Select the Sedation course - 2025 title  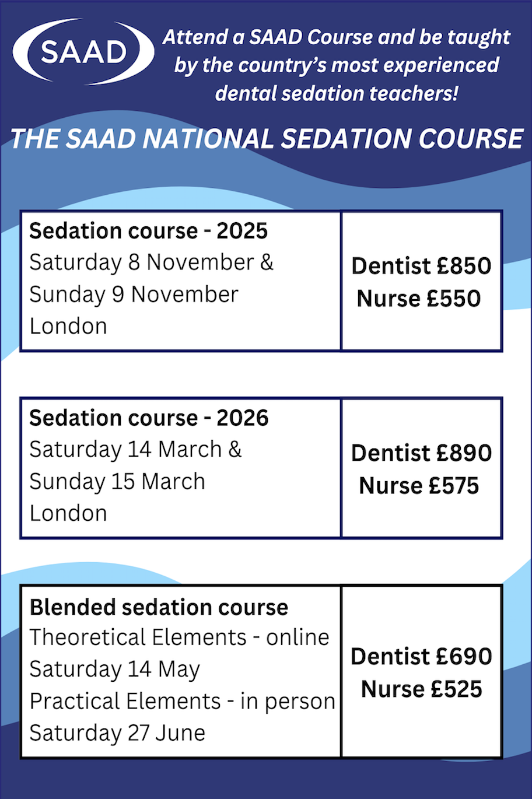coord(149,231)
